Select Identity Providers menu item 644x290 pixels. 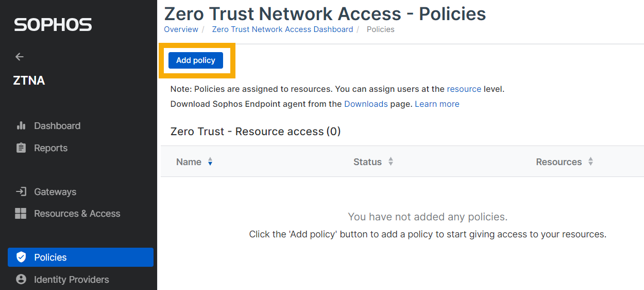click(x=71, y=280)
